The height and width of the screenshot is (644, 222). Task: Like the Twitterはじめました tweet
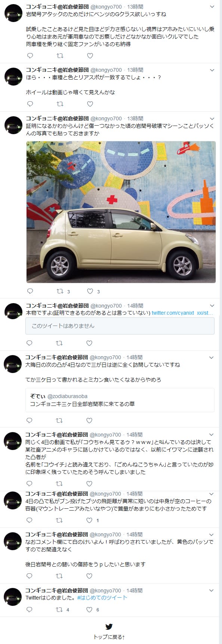[89, 609]
